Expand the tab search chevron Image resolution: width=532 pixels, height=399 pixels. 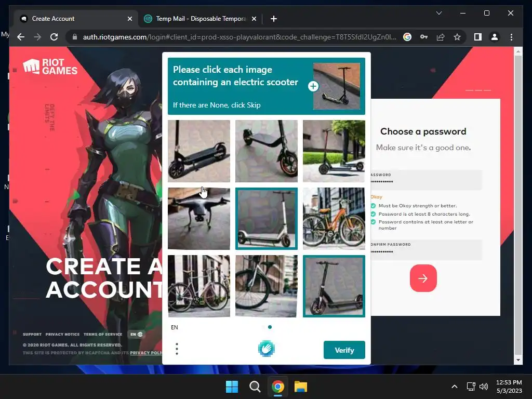(438, 13)
